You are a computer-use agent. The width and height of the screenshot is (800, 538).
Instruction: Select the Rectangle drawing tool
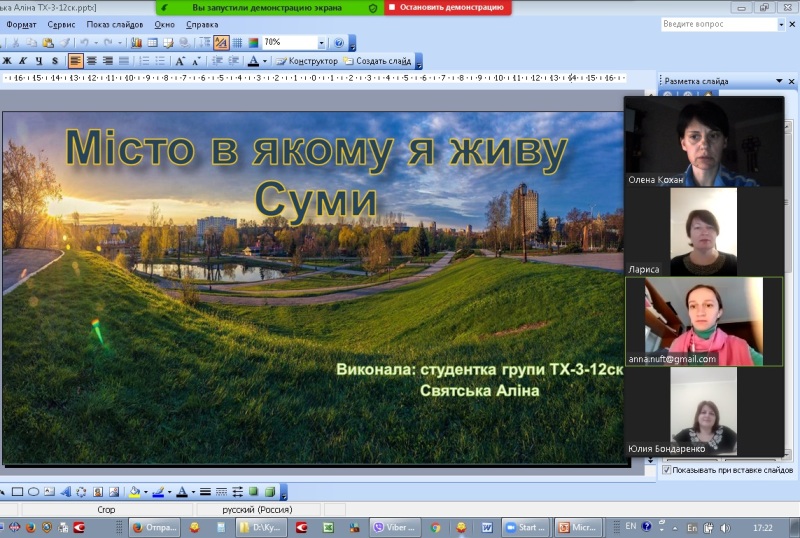pos(18,491)
